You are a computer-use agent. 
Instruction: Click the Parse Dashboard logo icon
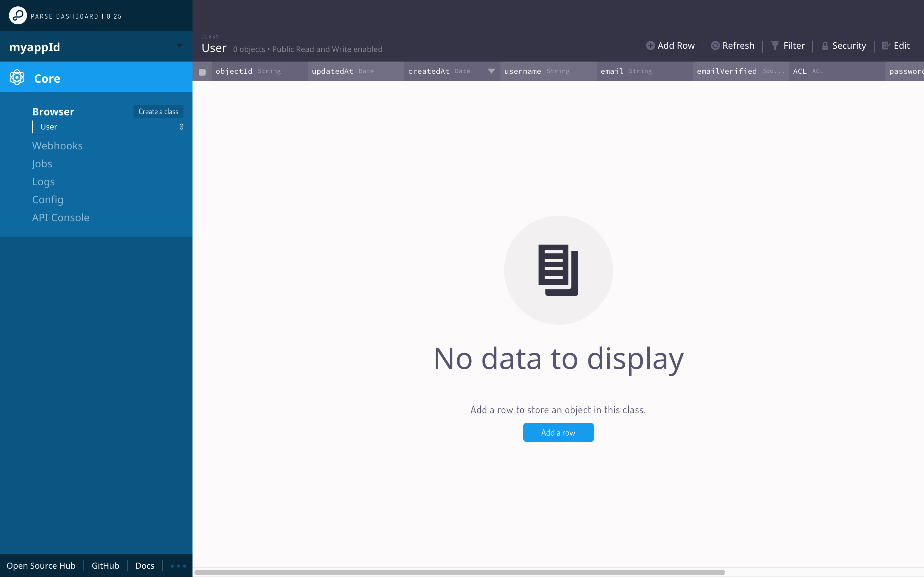point(18,16)
